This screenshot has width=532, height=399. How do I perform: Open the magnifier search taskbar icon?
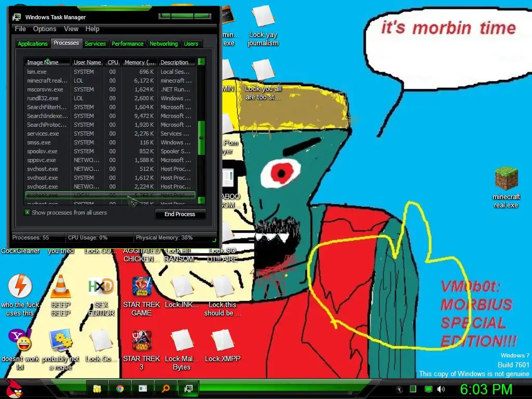click(166, 389)
